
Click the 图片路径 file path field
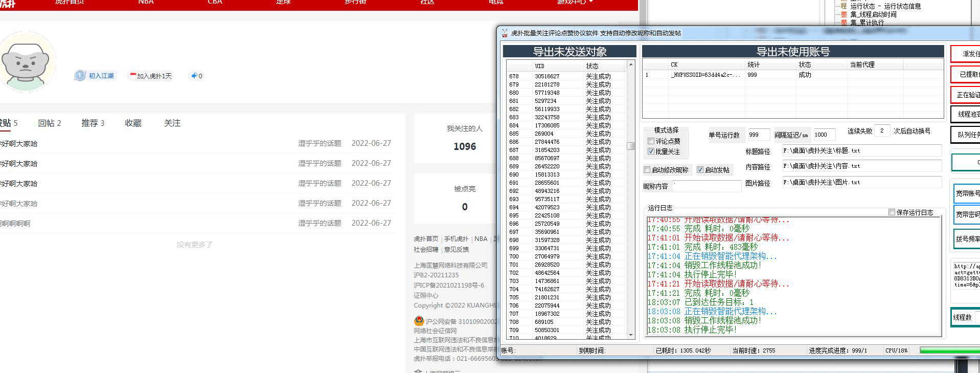[x=861, y=182]
